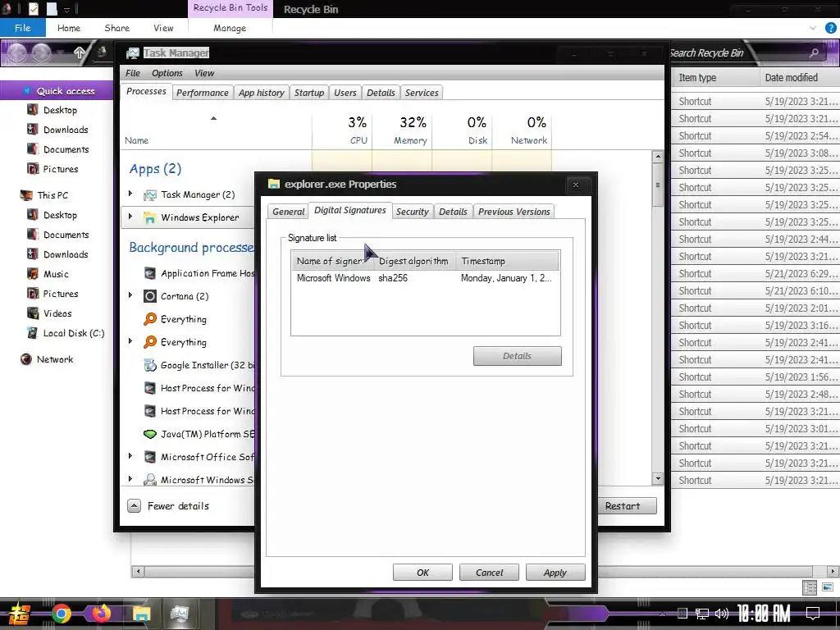The image size is (840, 630).
Task: Expand the second Everything process
Action: tap(130, 341)
